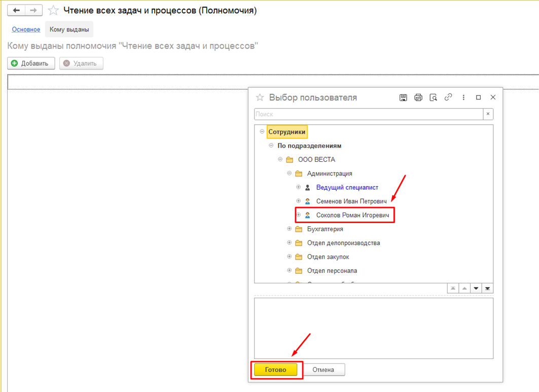Move selection to bottom with last arrow button

487,288
